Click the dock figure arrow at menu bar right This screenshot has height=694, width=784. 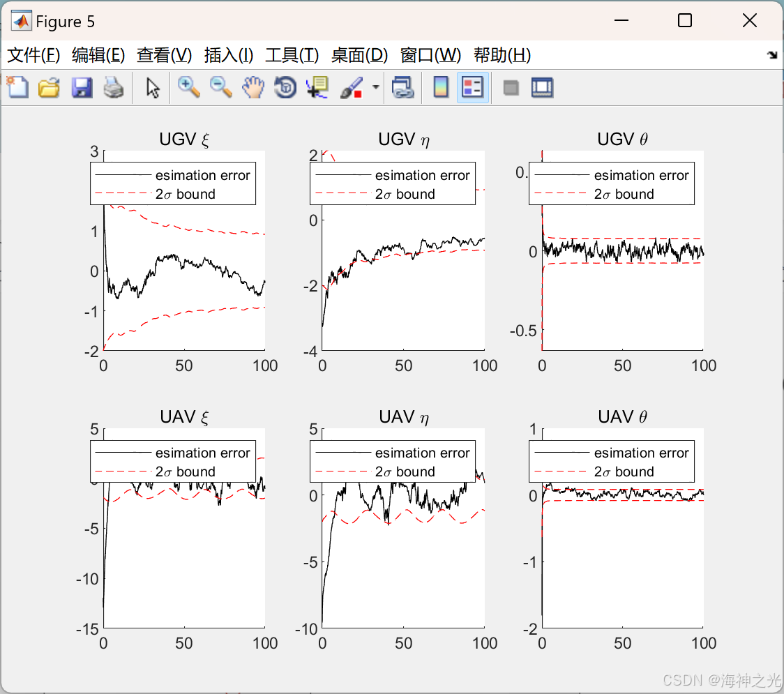772,55
